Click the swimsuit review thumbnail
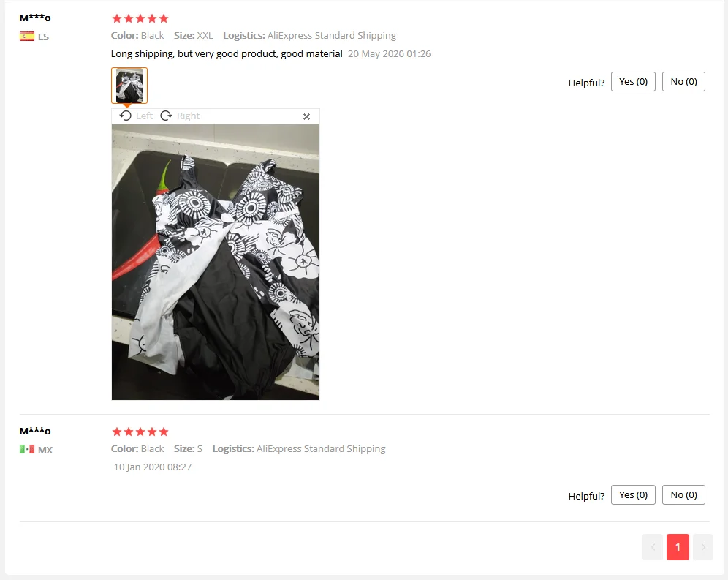The image size is (728, 580). [x=129, y=86]
